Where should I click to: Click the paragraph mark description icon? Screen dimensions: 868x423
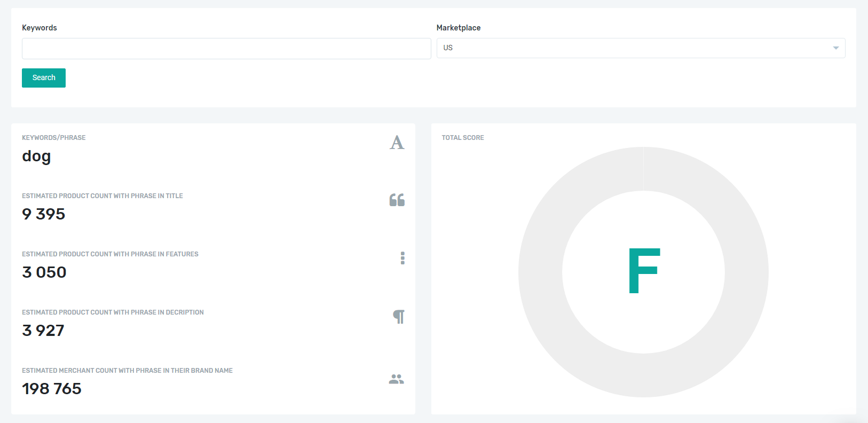pos(399,317)
